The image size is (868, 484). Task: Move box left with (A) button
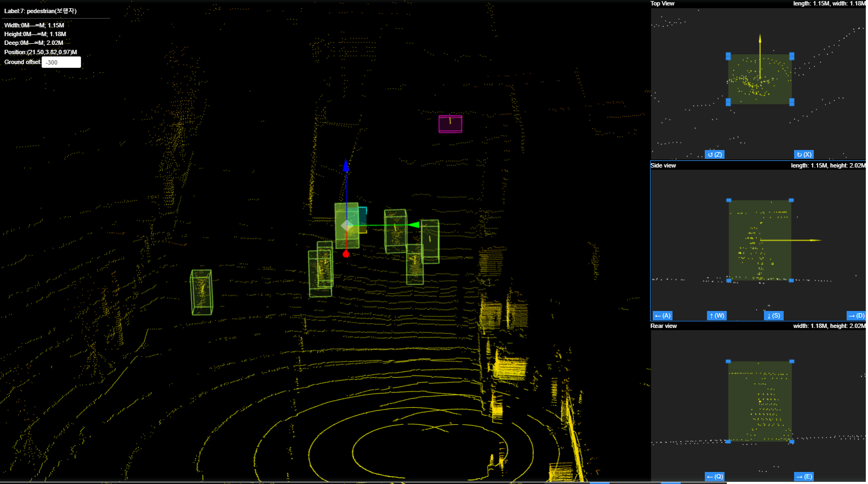tap(662, 315)
